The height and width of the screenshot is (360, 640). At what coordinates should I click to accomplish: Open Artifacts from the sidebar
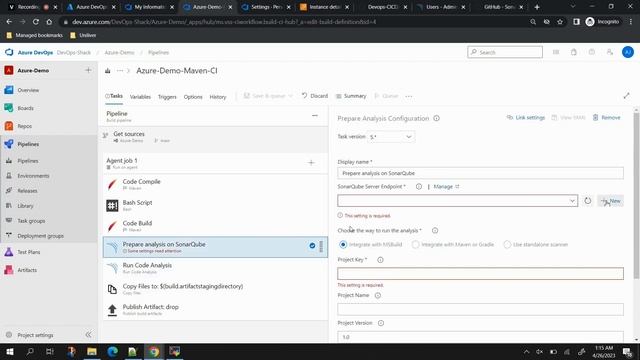point(27,270)
